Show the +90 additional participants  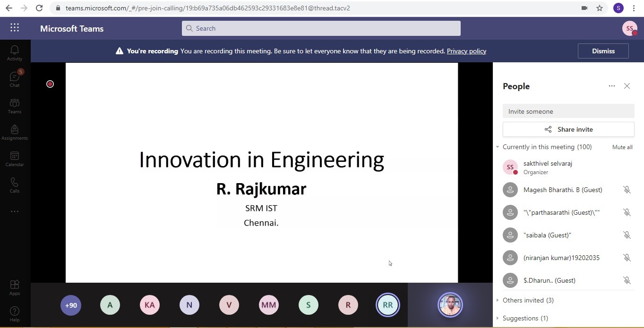71,305
